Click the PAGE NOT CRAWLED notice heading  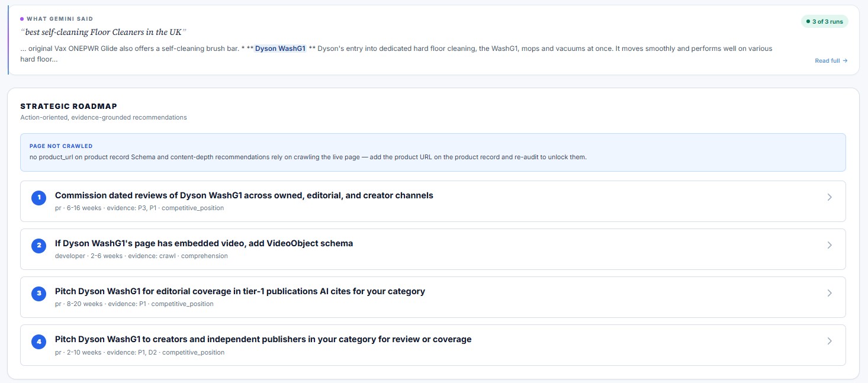(x=61, y=146)
